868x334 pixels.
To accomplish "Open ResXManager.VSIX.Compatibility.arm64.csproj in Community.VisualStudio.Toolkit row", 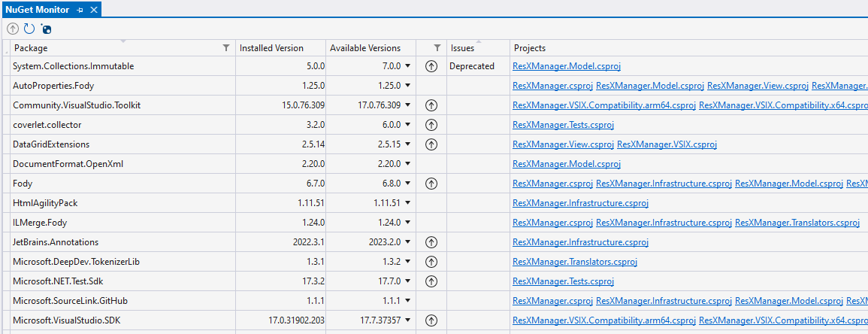I will pyautogui.click(x=604, y=105).
